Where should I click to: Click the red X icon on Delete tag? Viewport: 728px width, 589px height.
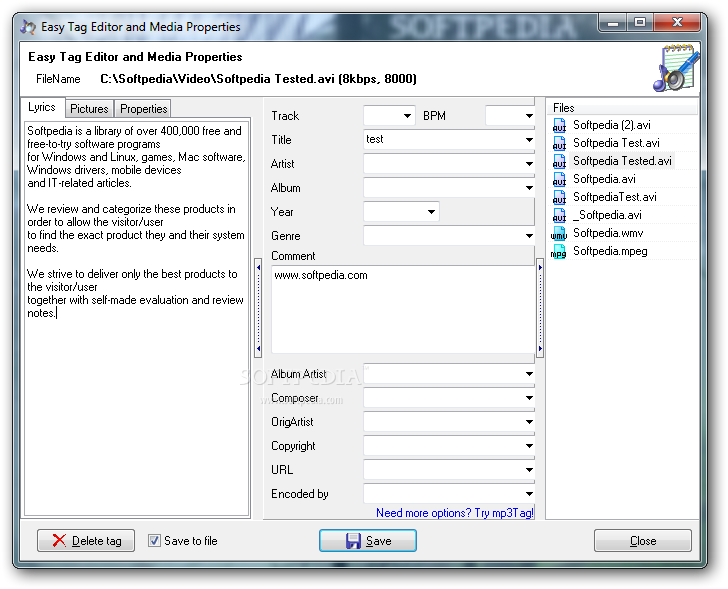[59, 540]
